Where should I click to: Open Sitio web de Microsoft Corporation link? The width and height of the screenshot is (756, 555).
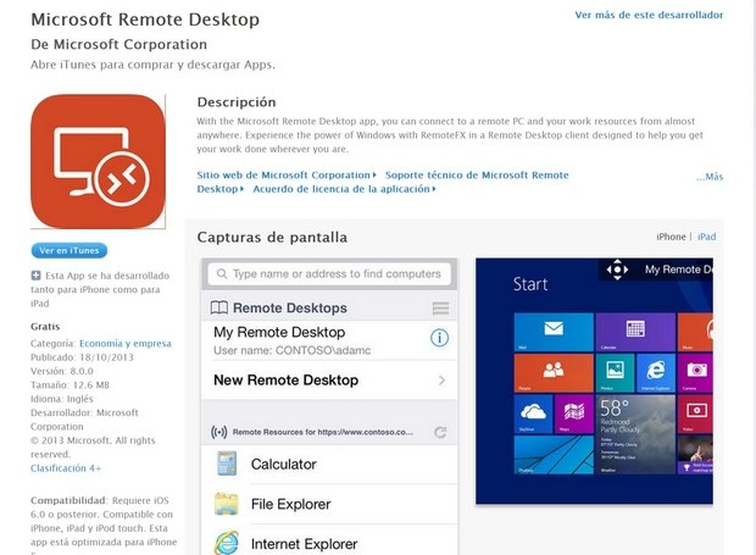[286, 175]
